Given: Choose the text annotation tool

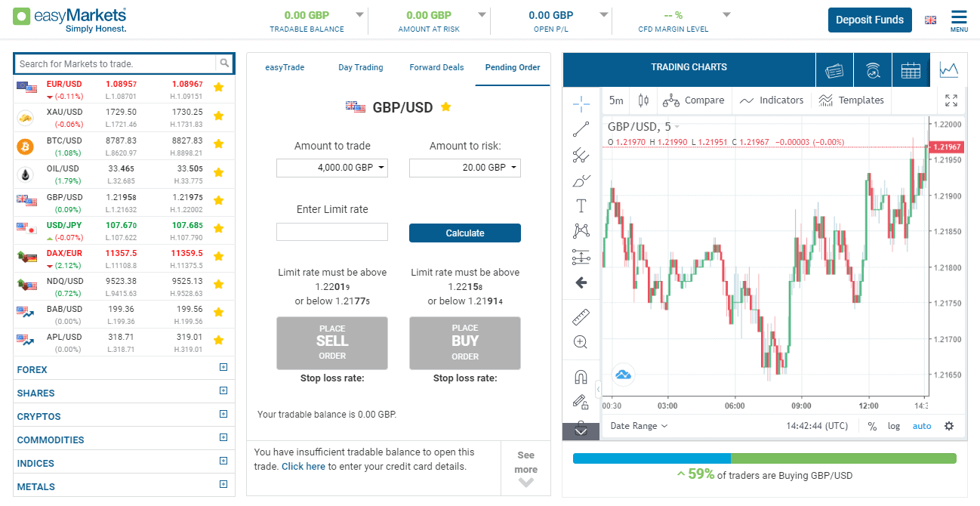Looking at the screenshot, I should pyautogui.click(x=581, y=205).
